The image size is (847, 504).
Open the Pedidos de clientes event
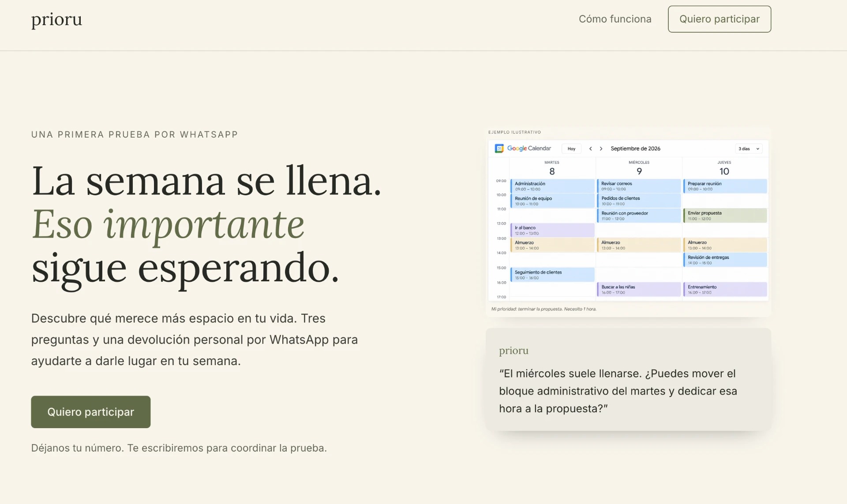pyautogui.click(x=639, y=201)
